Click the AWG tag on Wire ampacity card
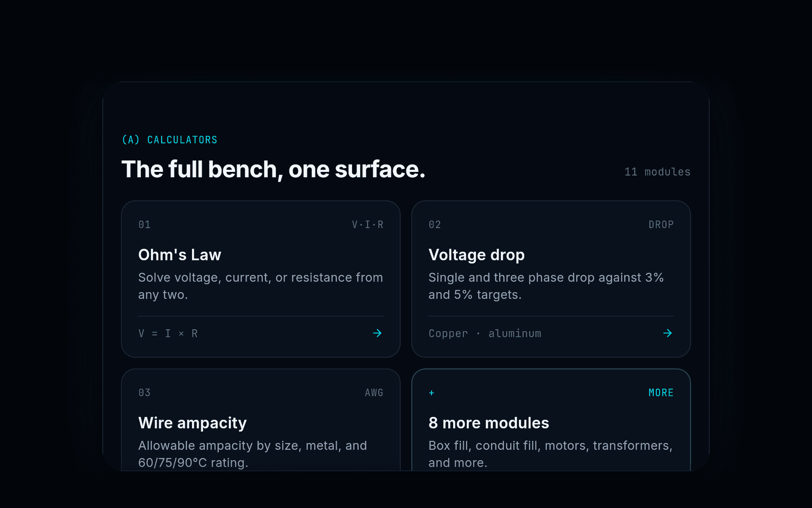The image size is (812, 508). [374, 393]
